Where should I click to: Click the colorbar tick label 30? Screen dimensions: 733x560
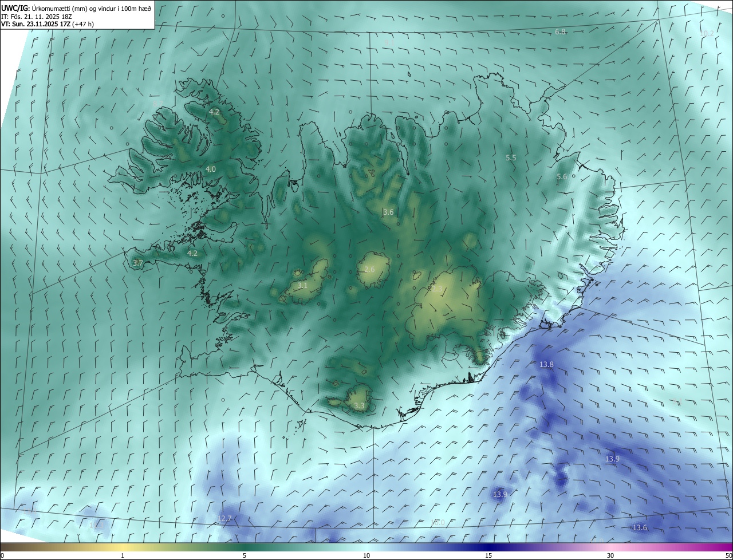click(610, 555)
